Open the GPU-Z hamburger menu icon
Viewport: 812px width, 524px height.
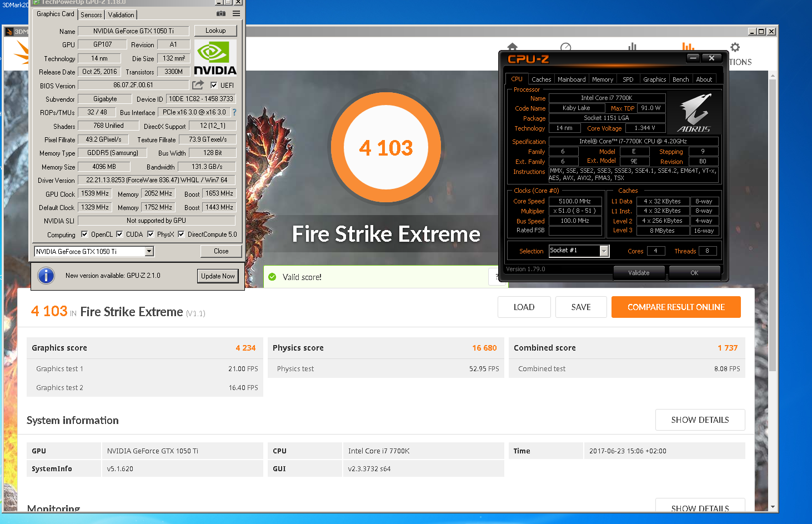point(237,13)
